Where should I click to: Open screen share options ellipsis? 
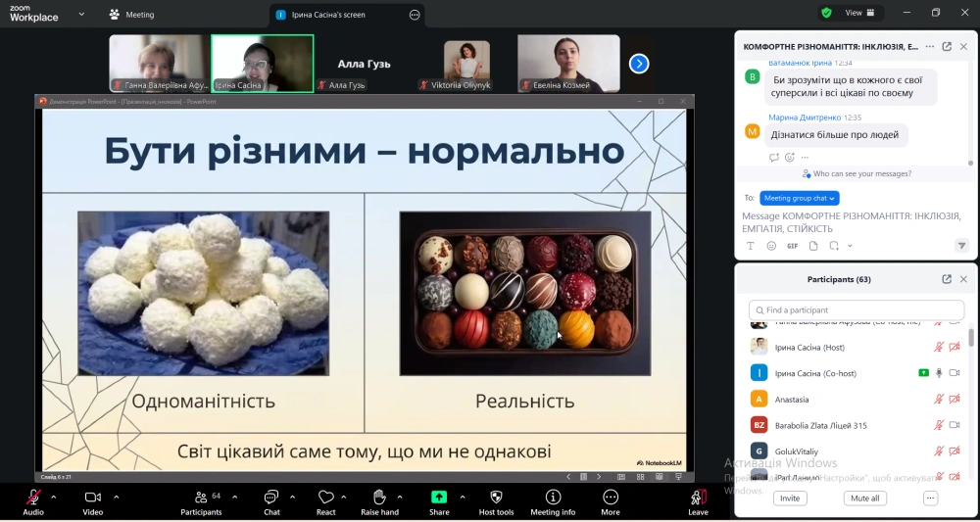pyautogui.click(x=415, y=15)
